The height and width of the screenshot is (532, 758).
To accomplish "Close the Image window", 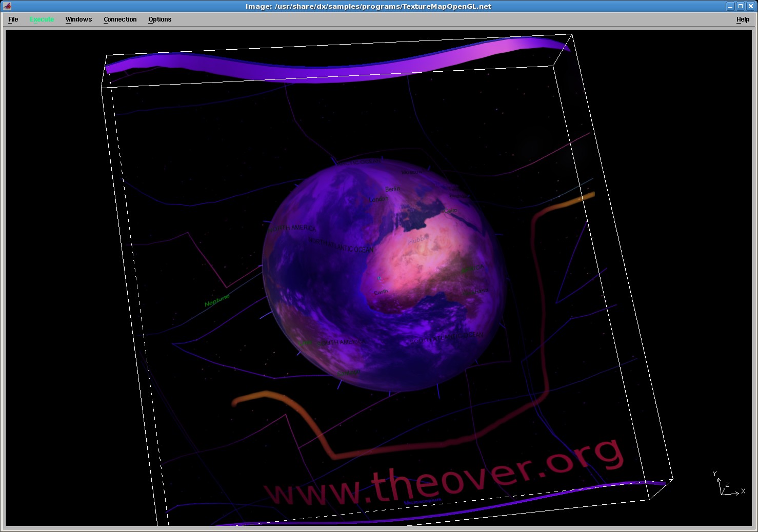I will pos(750,6).
